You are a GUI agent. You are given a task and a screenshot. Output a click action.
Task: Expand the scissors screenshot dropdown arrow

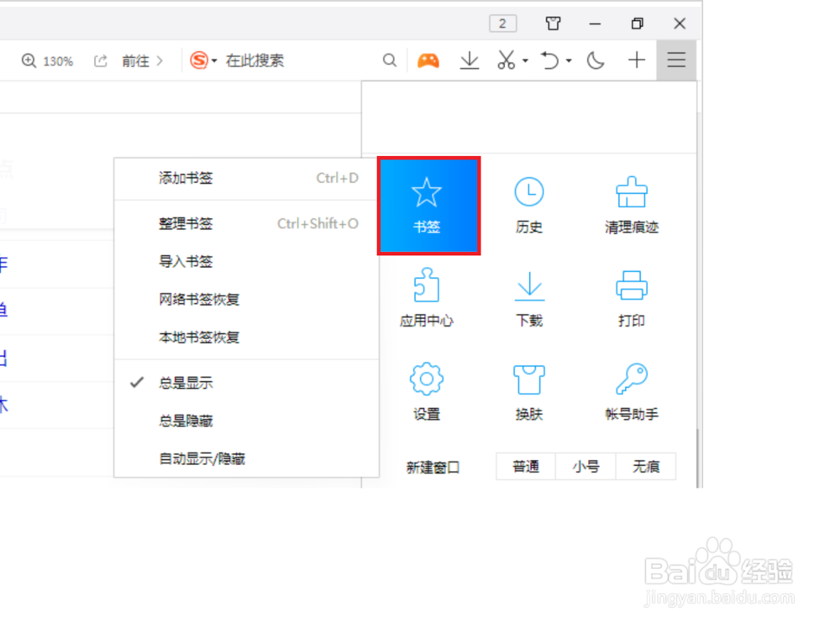[x=525, y=60]
